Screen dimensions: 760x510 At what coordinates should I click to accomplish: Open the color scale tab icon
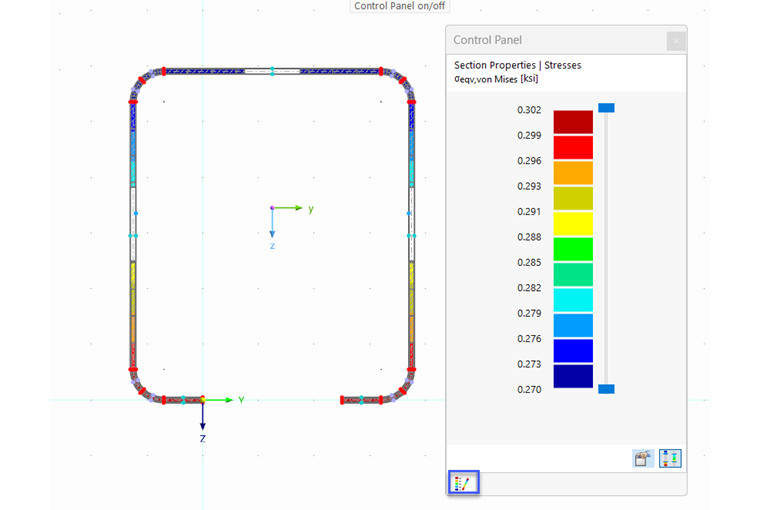coord(464,483)
